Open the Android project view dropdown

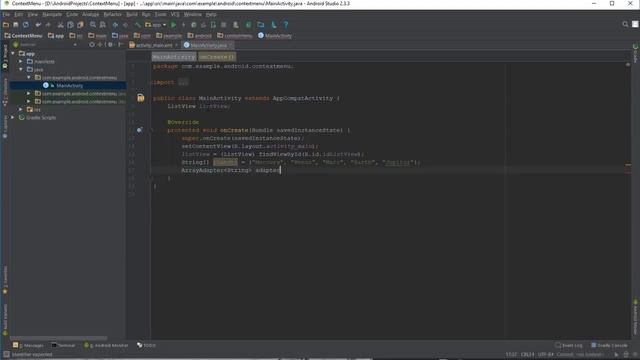(45, 44)
